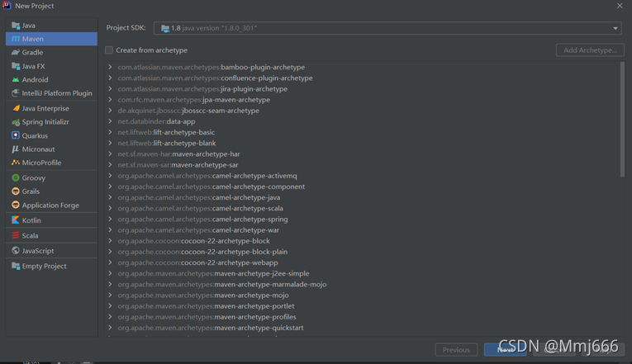Choose Kotlin project type label
The width and height of the screenshot is (632, 364).
coord(31,220)
